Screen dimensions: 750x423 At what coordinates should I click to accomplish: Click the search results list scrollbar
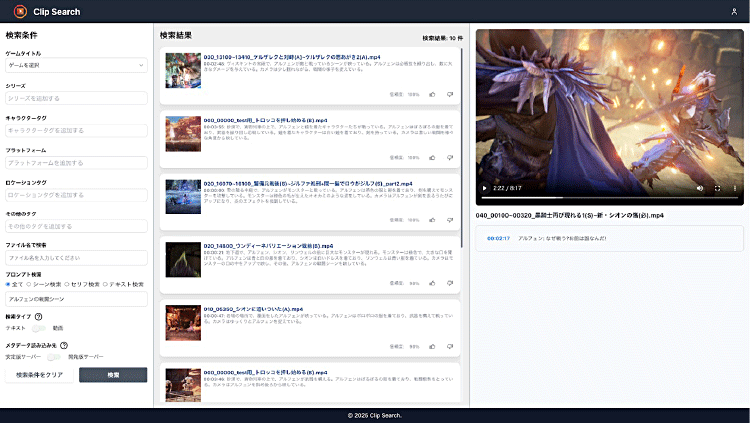coord(462,147)
